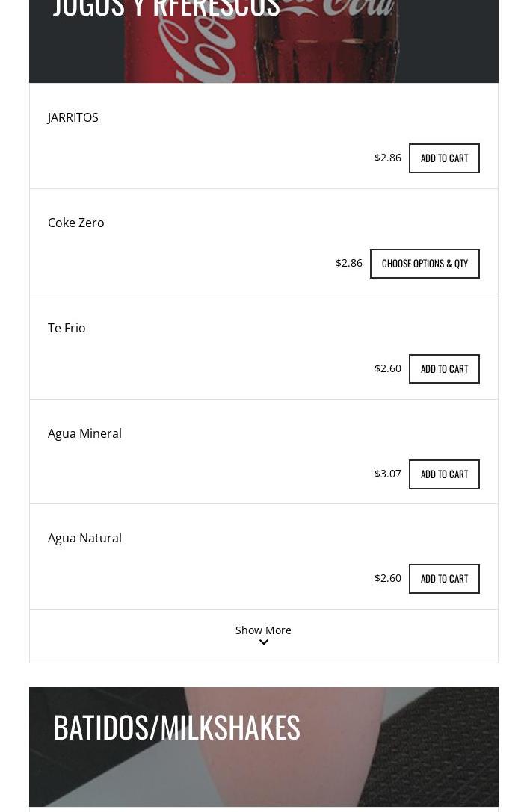527x812 pixels.
Task: Add Agua Natural to cart
Action: [x=444, y=579]
